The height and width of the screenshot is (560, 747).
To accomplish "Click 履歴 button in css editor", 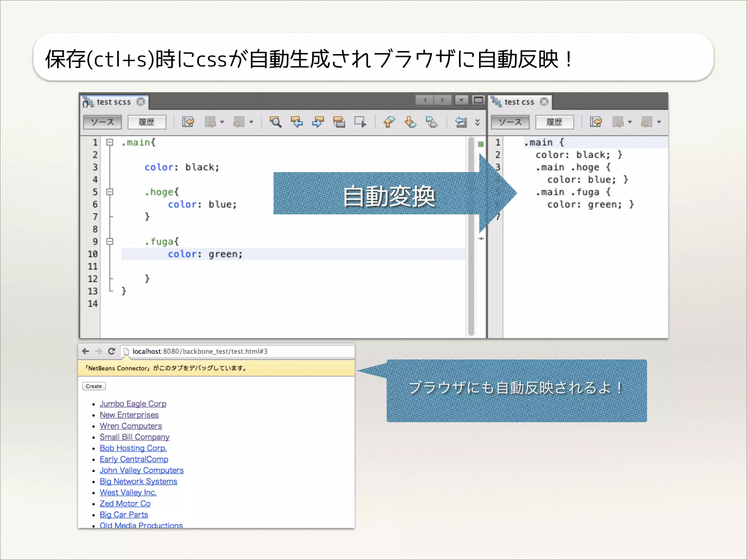I will [554, 122].
